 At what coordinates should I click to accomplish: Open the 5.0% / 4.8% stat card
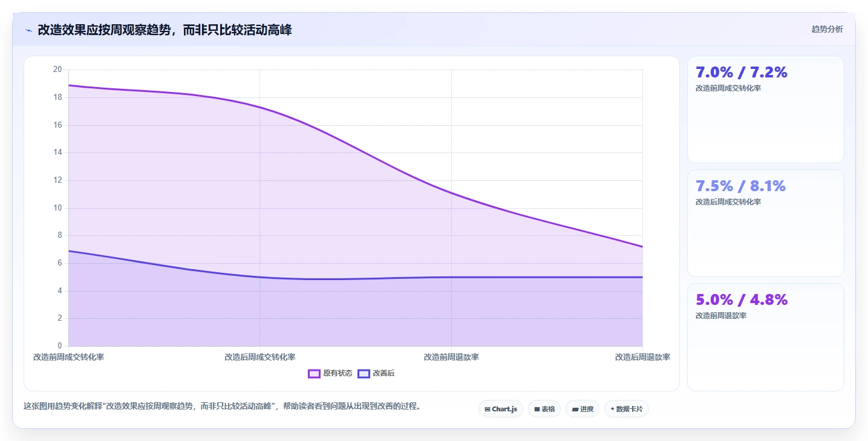pos(765,337)
